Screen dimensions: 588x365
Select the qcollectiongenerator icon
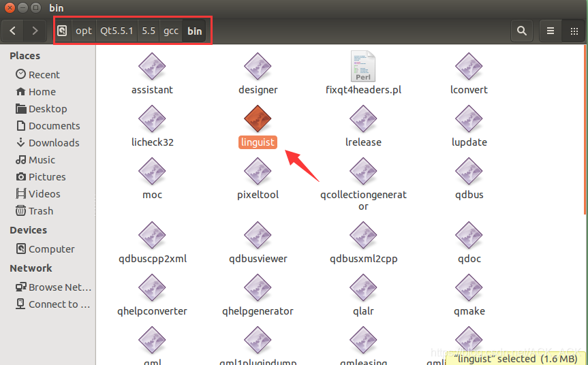[x=363, y=171]
